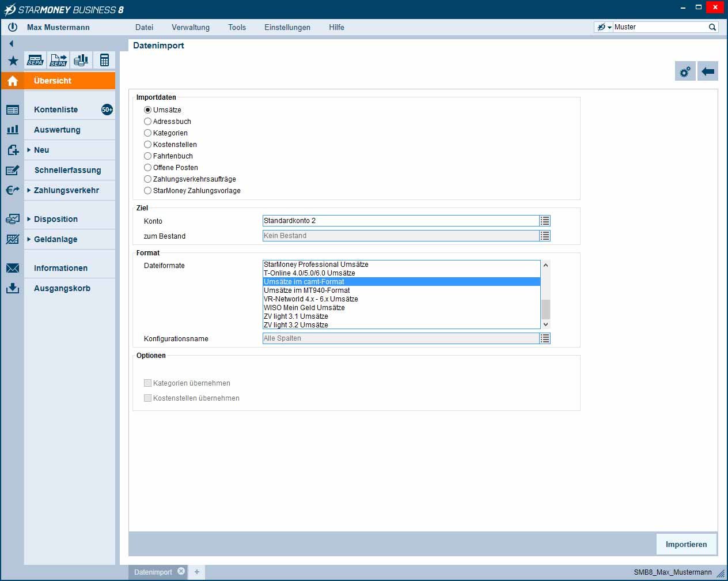
Task: Click the back arrow button
Action: [708, 71]
